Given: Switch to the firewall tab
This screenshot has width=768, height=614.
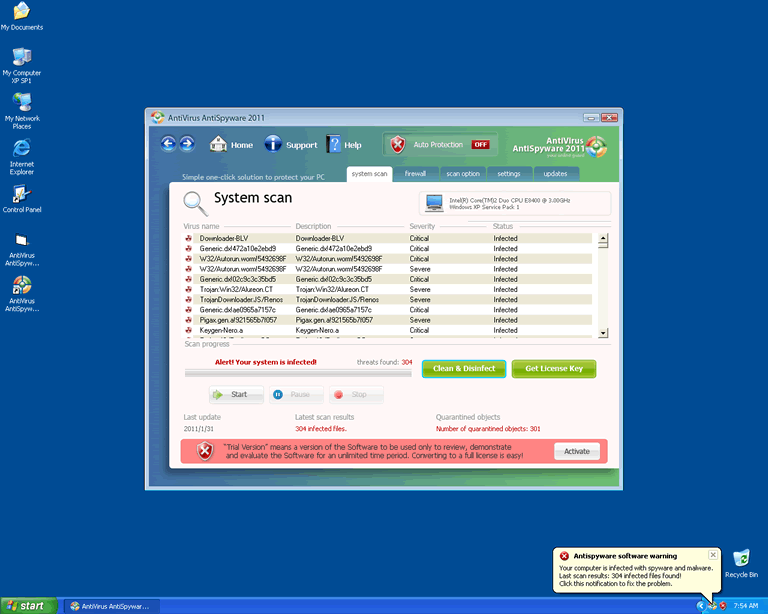Looking at the screenshot, I should [x=415, y=174].
